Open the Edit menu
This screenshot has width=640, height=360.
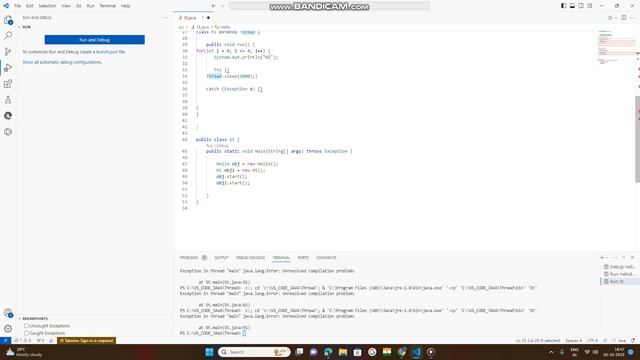[x=30, y=6]
